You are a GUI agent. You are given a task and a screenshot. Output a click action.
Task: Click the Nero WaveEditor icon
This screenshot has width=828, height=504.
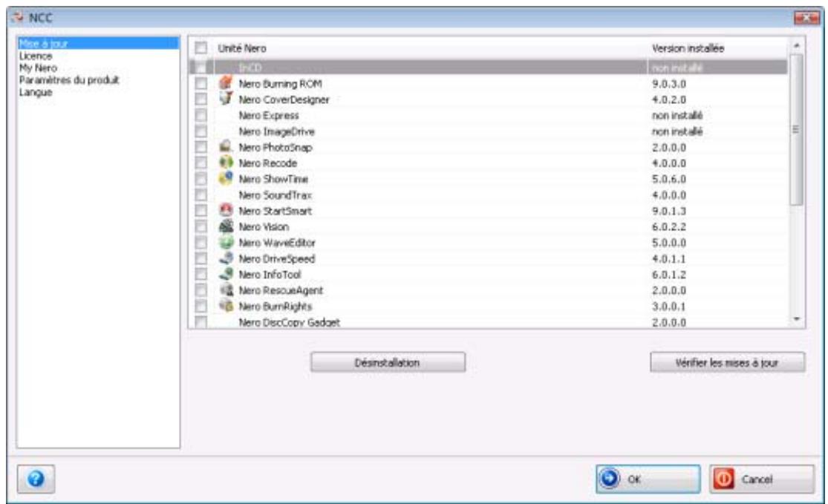coord(226,242)
